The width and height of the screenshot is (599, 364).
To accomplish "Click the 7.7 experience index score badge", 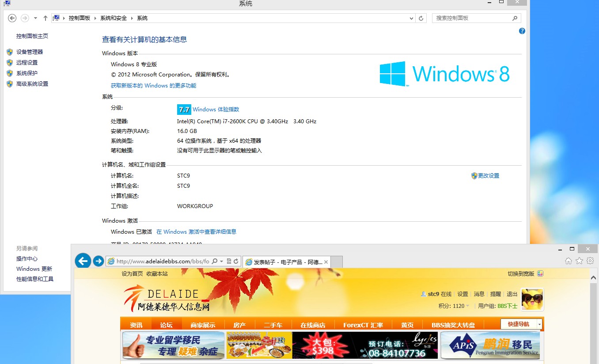I will 184,110.
